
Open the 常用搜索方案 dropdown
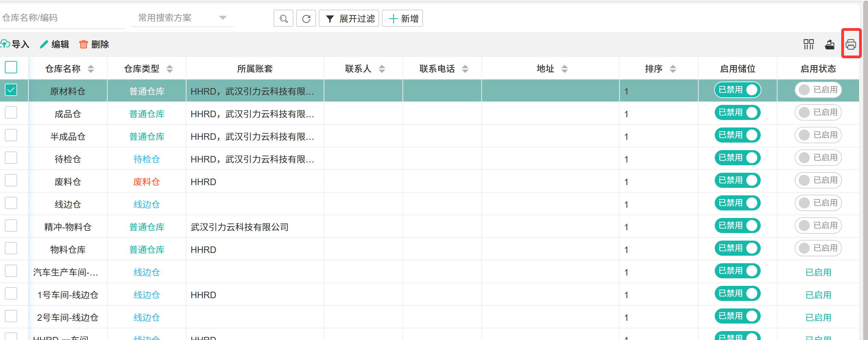point(182,18)
